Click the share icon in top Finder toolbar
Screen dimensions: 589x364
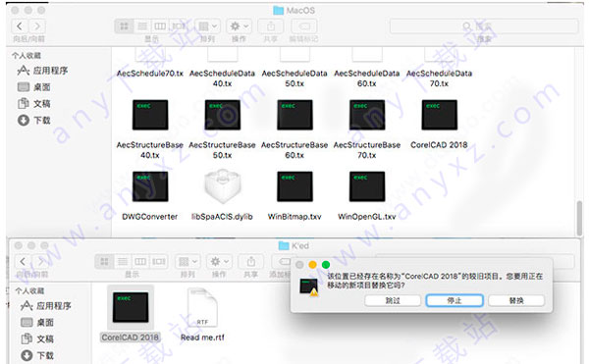[271, 26]
